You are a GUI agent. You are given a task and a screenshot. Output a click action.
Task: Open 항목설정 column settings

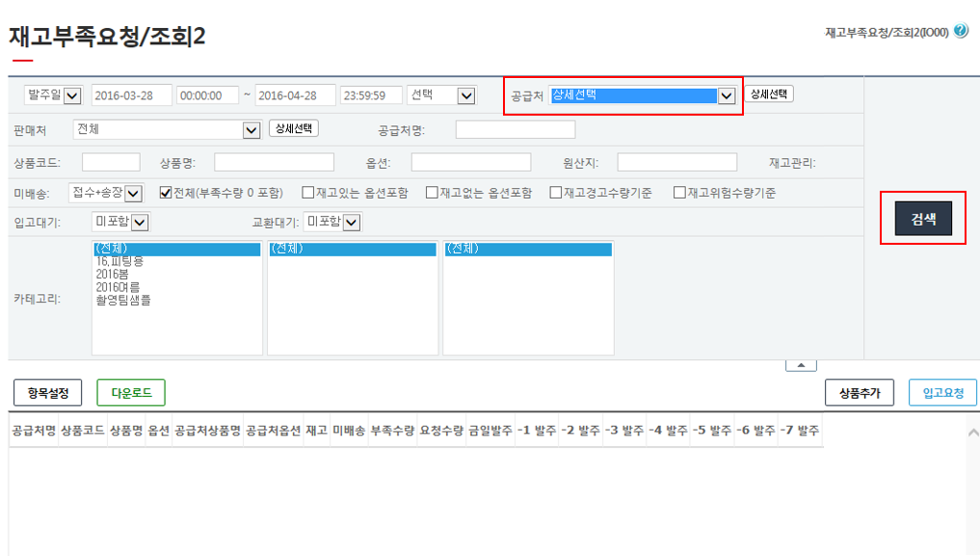(x=48, y=392)
